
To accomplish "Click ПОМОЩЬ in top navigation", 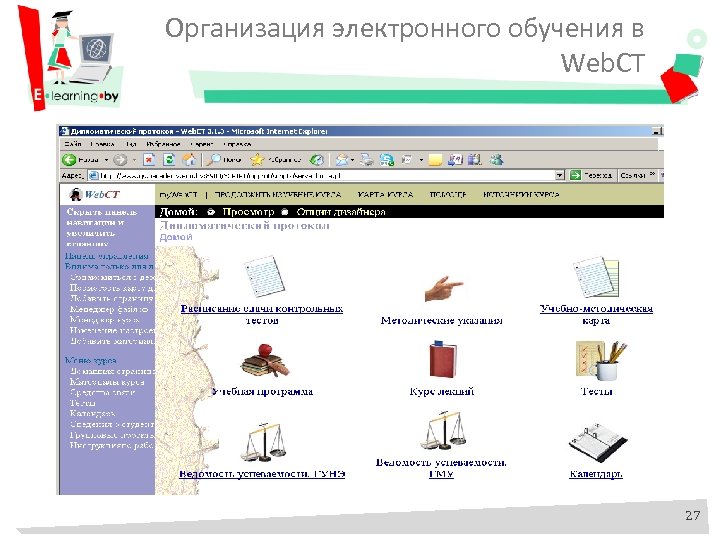I will click(x=448, y=195).
